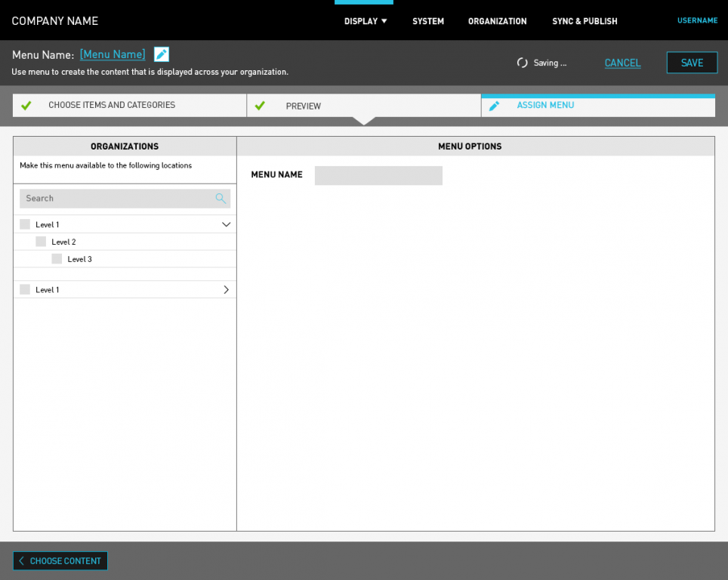Click the pencil edit icon beside Menu Name
728x580 pixels.
click(x=162, y=54)
